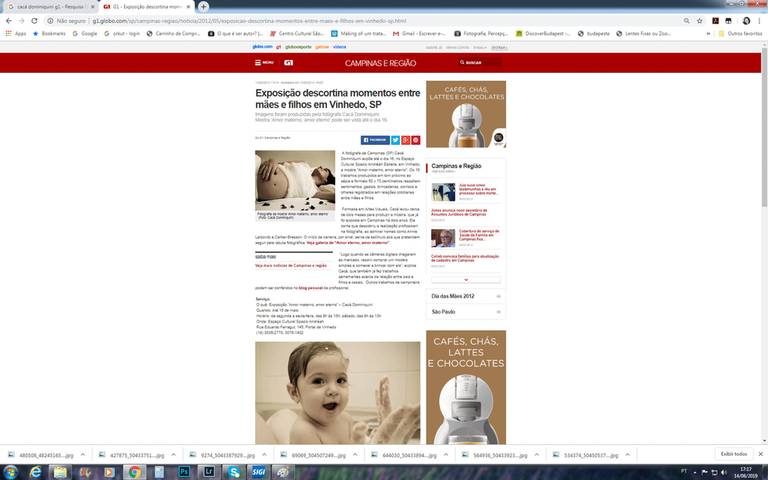The width and height of the screenshot is (768, 480).
Task: Click the 'Exibir todos' downloads button
Action: [733, 453]
